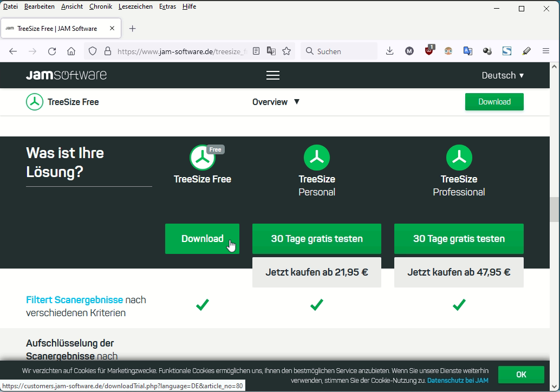This screenshot has width=560, height=392.
Task: Click the scrollbar down arrow
Action: click(555, 387)
